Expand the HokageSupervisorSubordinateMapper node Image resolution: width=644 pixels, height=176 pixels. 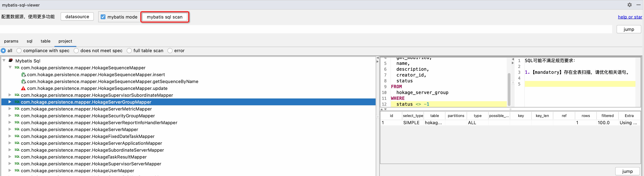10,95
